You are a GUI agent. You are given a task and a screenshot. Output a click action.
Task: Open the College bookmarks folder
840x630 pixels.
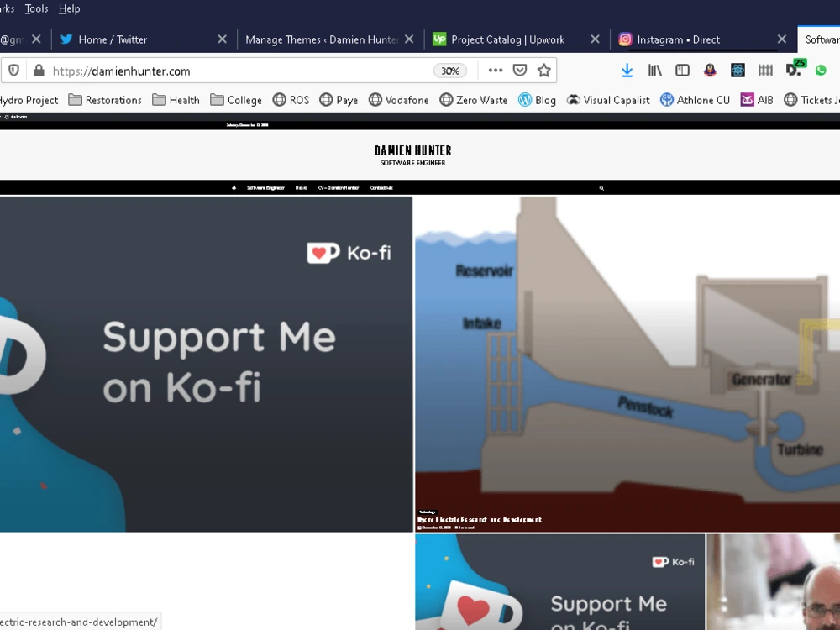(x=236, y=100)
